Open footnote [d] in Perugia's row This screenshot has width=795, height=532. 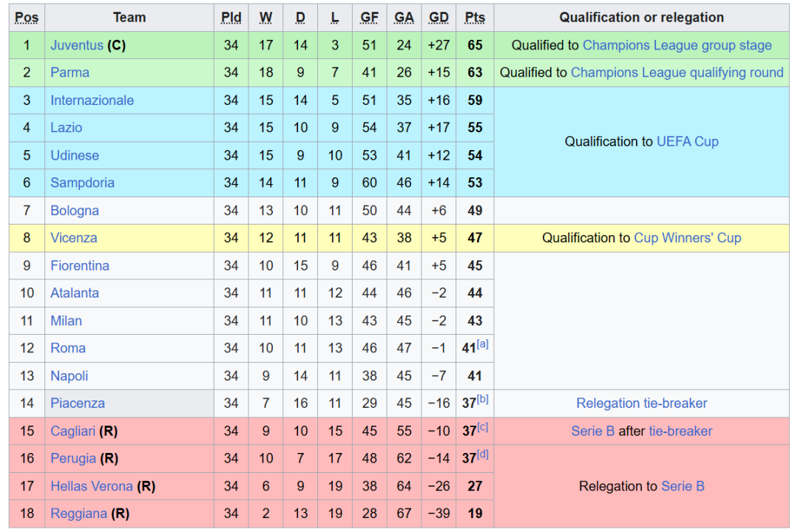point(483,454)
